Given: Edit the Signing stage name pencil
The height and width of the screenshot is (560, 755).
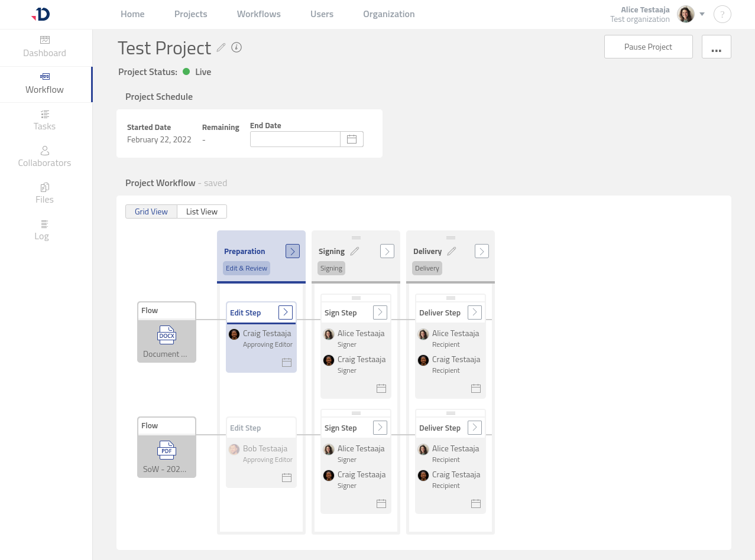Looking at the screenshot, I should coord(355,251).
